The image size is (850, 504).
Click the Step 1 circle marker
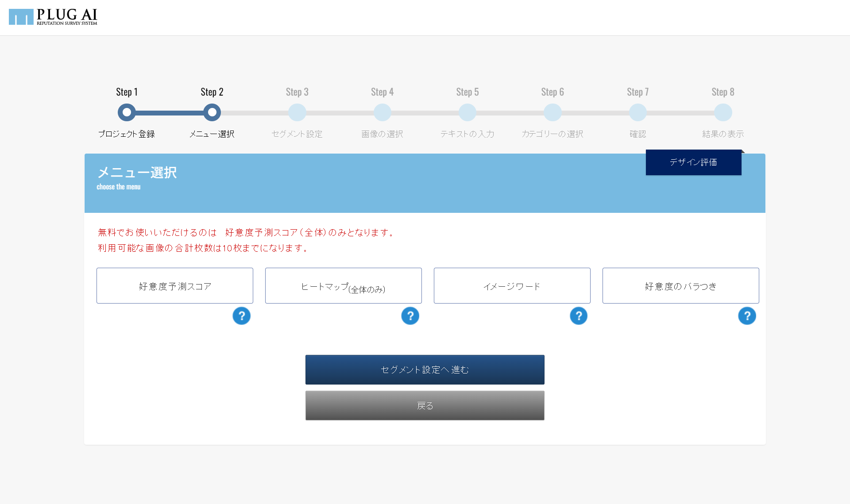pyautogui.click(x=127, y=112)
